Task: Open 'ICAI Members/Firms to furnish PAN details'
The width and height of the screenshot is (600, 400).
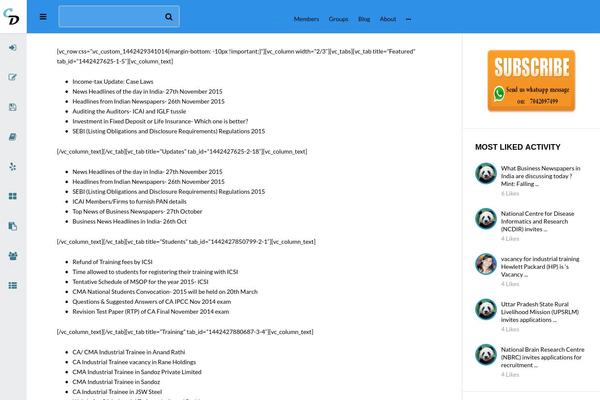Action: 129,201
